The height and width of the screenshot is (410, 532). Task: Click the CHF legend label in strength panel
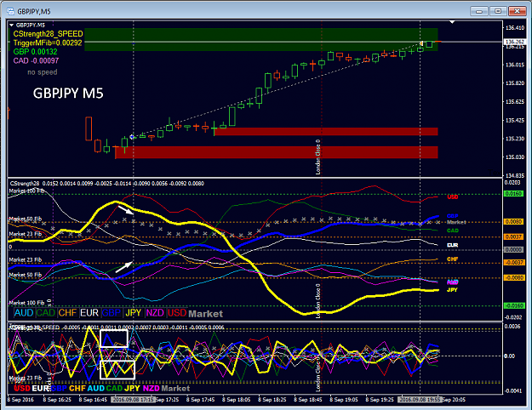coord(67,313)
